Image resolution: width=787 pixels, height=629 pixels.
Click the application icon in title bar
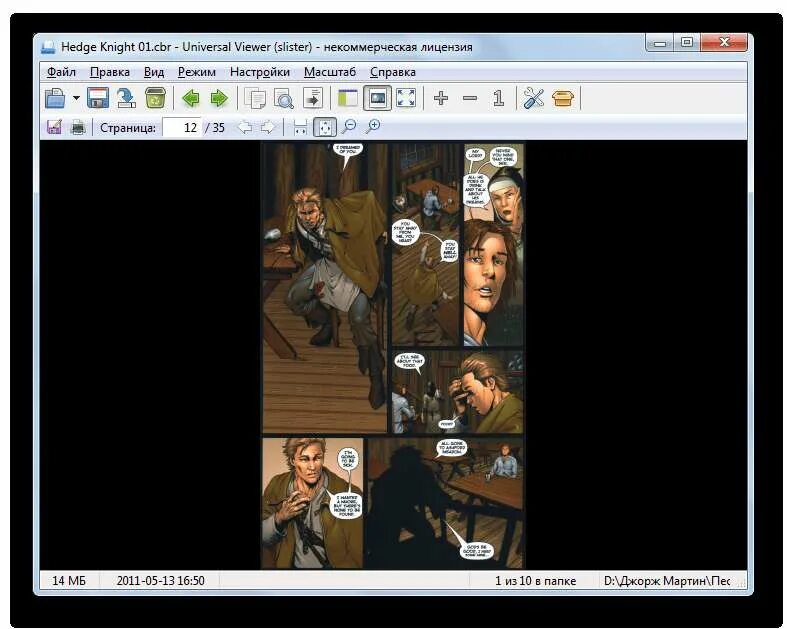point(48,47)
